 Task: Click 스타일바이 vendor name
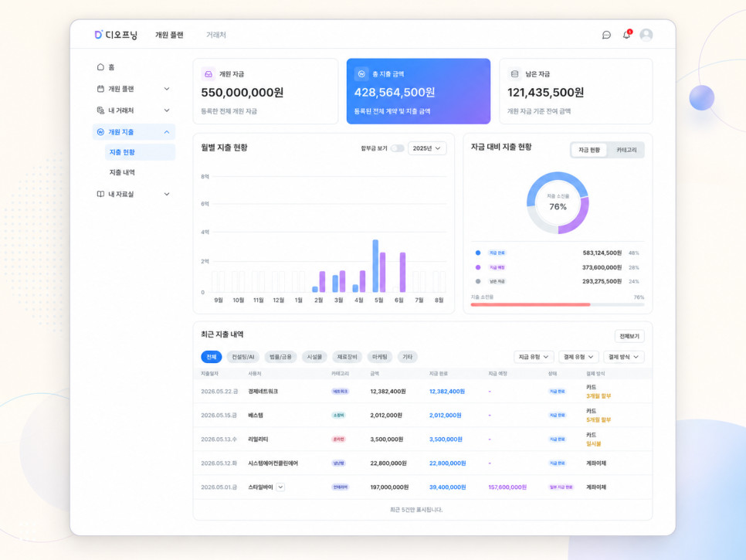261,487
